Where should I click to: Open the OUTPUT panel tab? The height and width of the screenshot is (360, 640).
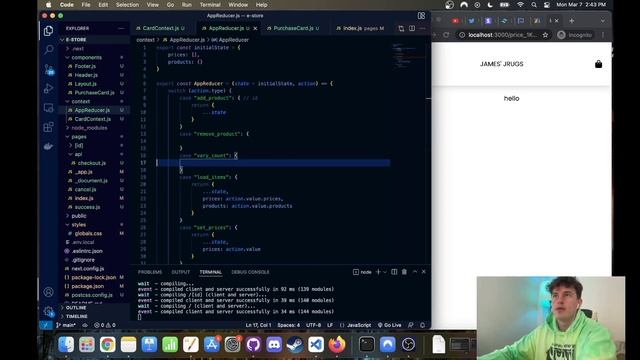[x=180, y=272]
